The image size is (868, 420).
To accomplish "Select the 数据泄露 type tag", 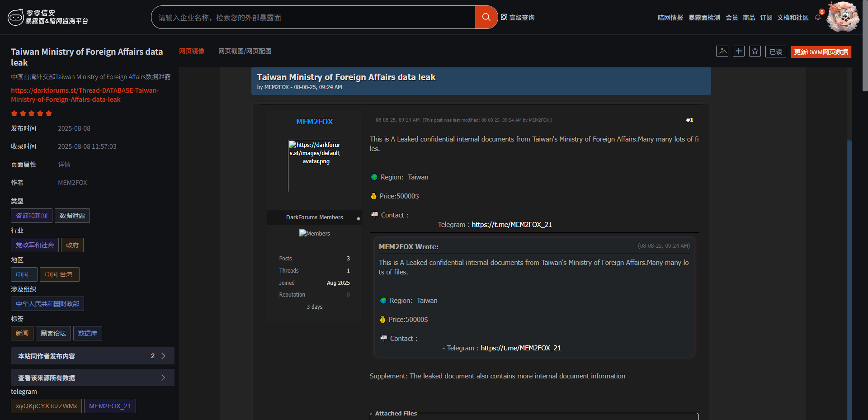I will point(72,216).
